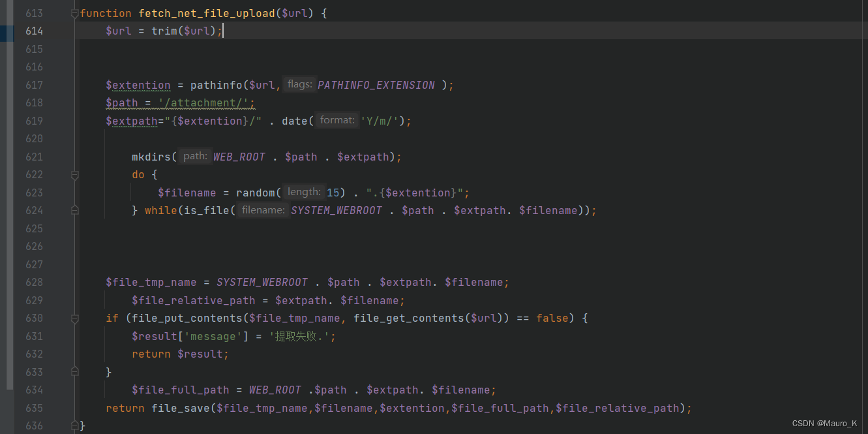The height and width of the screenshot is (434, 868).
Task: Click the fold end marker at line 633
Action: pyautogui.click(x=74, y=371)
